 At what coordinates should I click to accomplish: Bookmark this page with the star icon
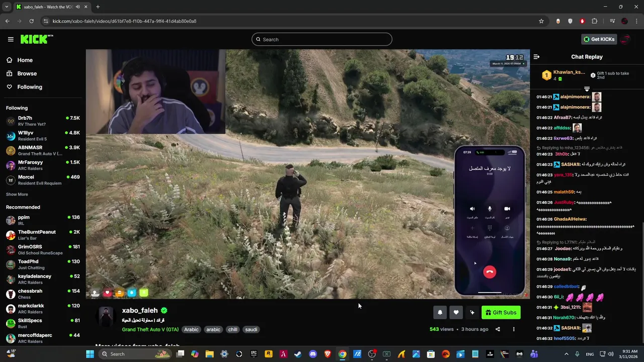541,21
